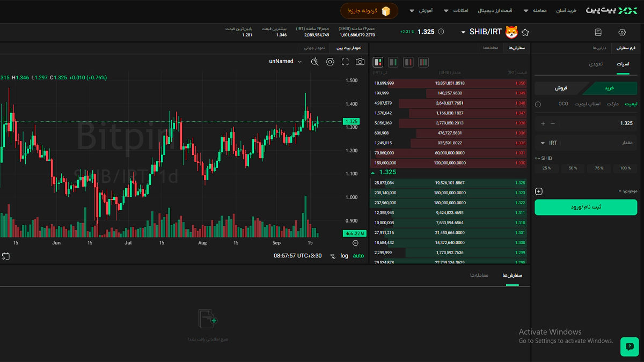Open trading settings gear icon
644x362 pixels.
[622, 32]
